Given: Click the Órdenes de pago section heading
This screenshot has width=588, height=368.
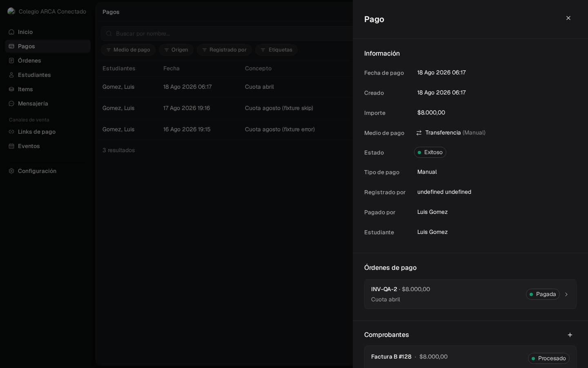Looking at the screenshot, I should (390, 268).
